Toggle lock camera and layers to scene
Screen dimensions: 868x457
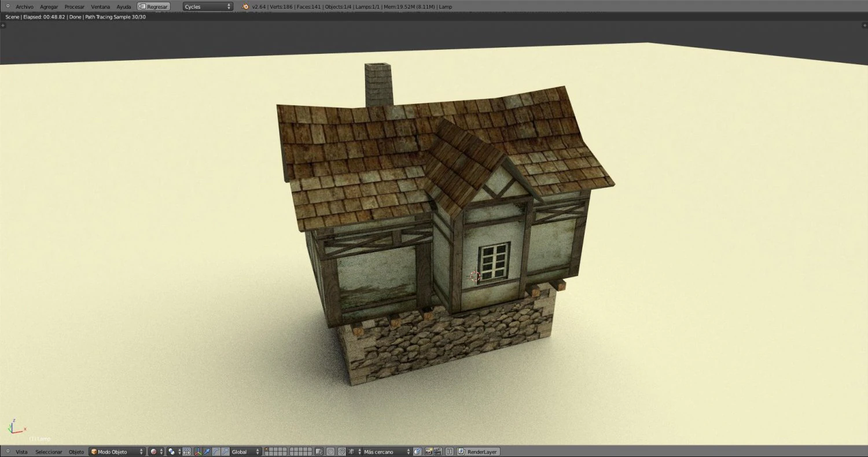[319, 452]
